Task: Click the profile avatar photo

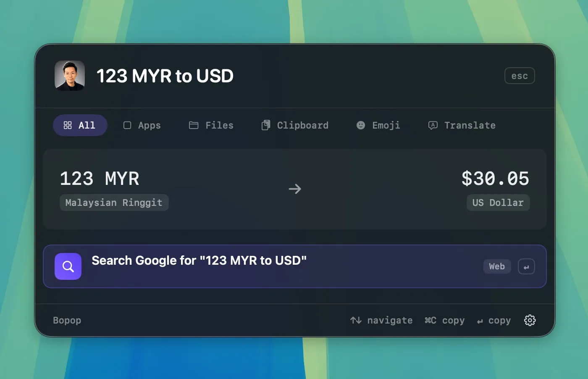Action: pyautogui.click(x=70, y=76)
